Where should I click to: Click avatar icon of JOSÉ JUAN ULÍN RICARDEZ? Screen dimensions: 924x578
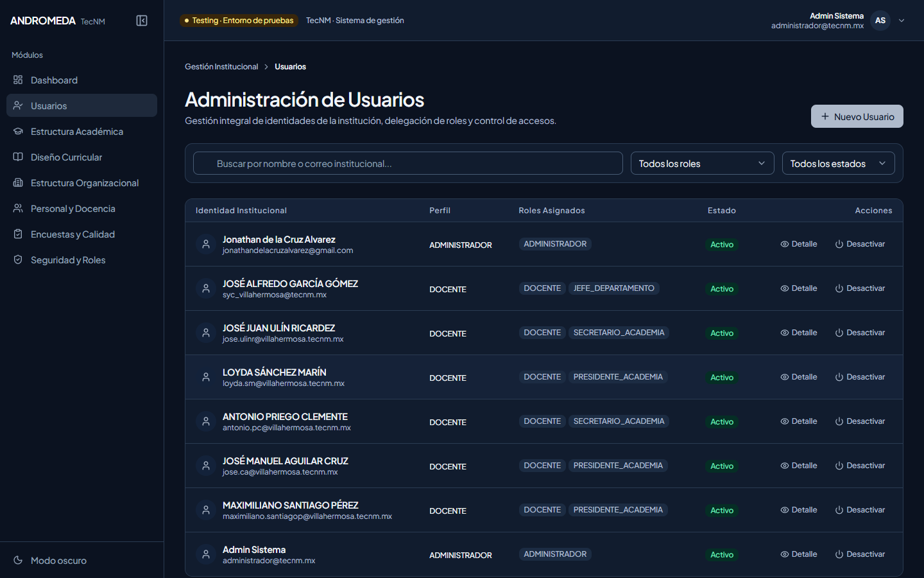click(x=206, y=333)
